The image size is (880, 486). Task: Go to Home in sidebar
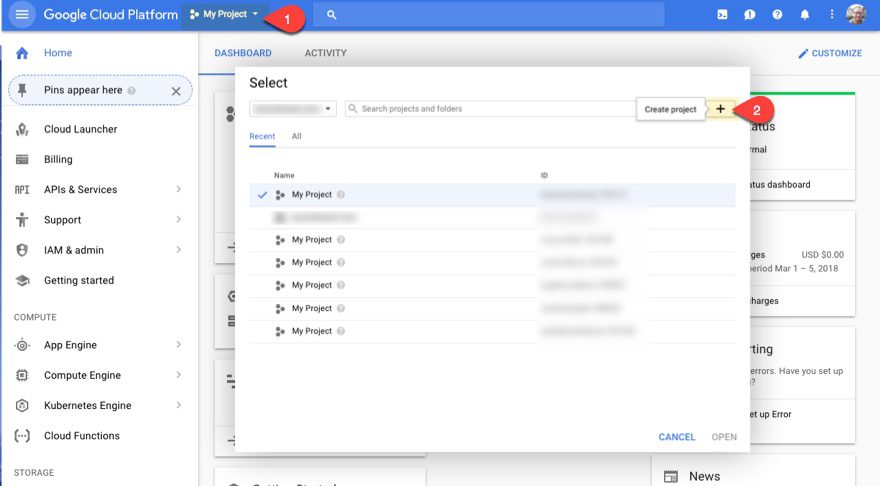click(58, 53)
